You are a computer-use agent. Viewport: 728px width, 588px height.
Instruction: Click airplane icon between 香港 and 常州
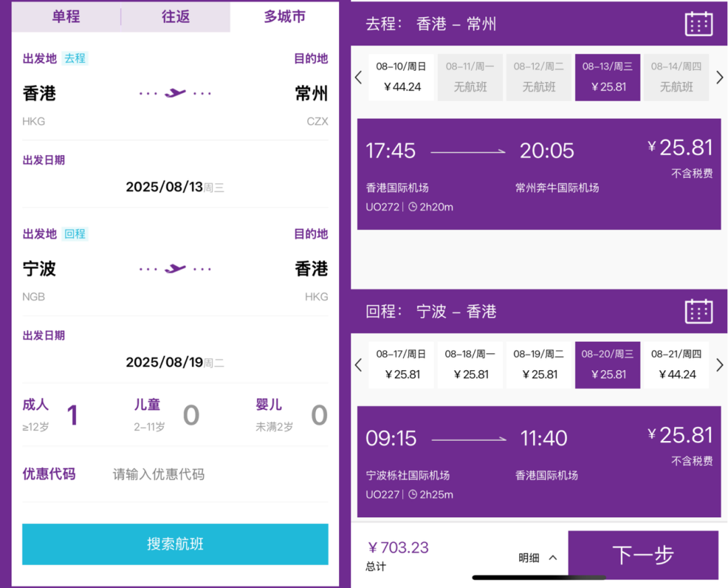pyautogui.click(x=175, y=93)
